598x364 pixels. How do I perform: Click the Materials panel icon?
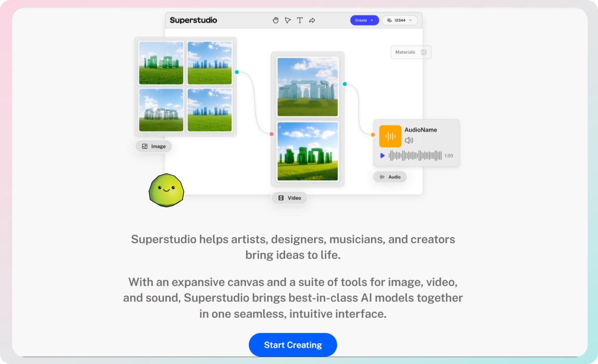[x=424, y=52]
